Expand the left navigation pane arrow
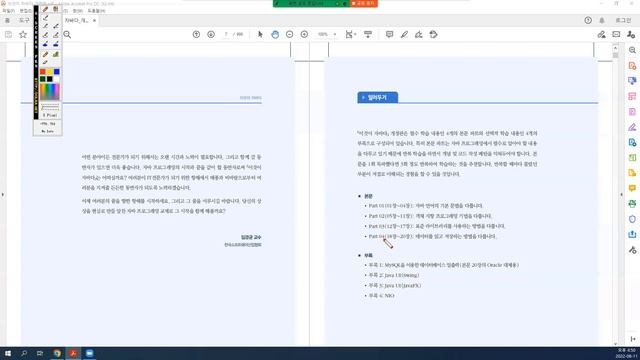The image size is (640, 360). 3,195
